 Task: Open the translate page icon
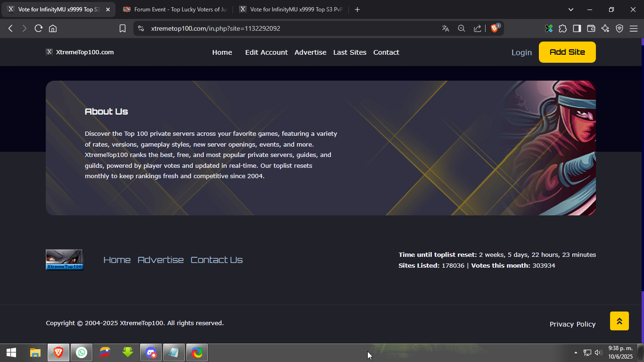[445, 29]
